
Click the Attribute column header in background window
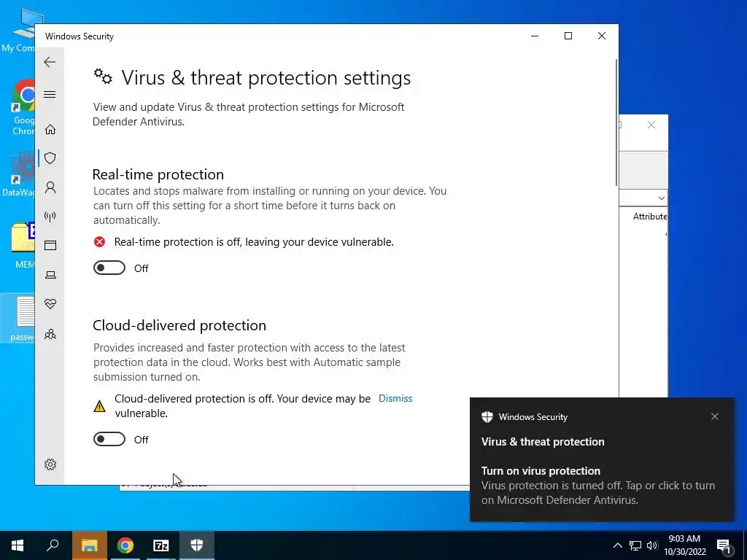(650, 216)
